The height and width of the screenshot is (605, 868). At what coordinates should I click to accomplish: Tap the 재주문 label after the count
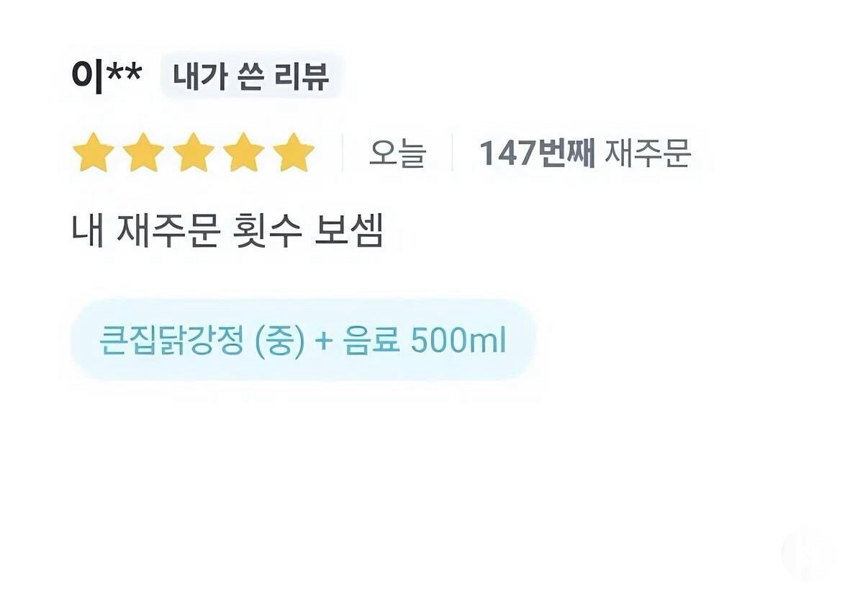[x=648, y=153]
